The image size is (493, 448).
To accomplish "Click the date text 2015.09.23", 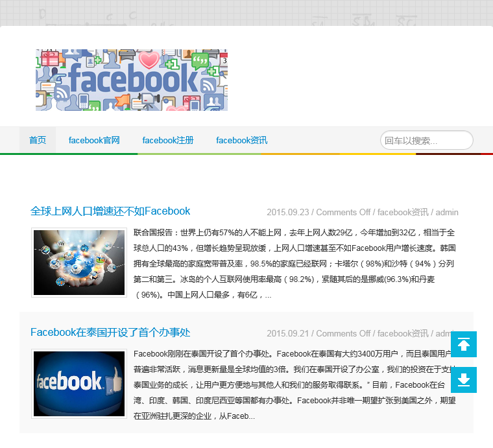I will pyautogui.click(x=288, y=213).
